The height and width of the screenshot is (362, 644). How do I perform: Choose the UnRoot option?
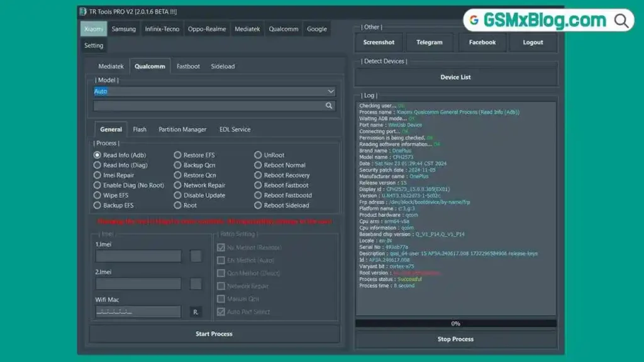[x=258, y=155]
